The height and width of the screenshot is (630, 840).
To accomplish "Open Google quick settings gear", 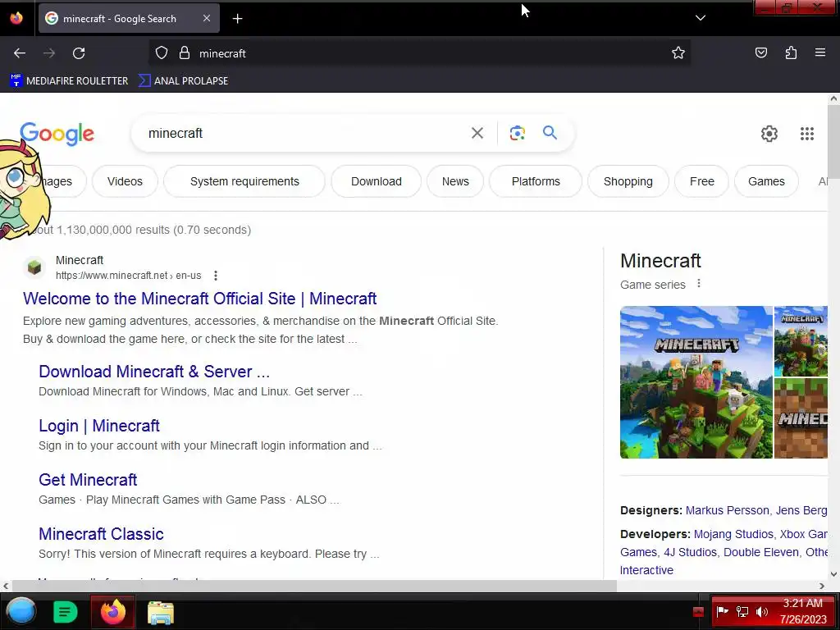I will (769, 134).
